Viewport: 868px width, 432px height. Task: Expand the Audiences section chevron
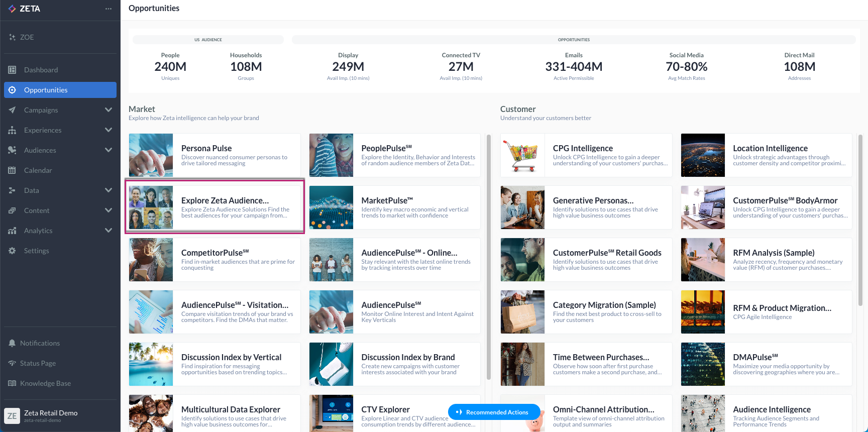pos(108,150)
